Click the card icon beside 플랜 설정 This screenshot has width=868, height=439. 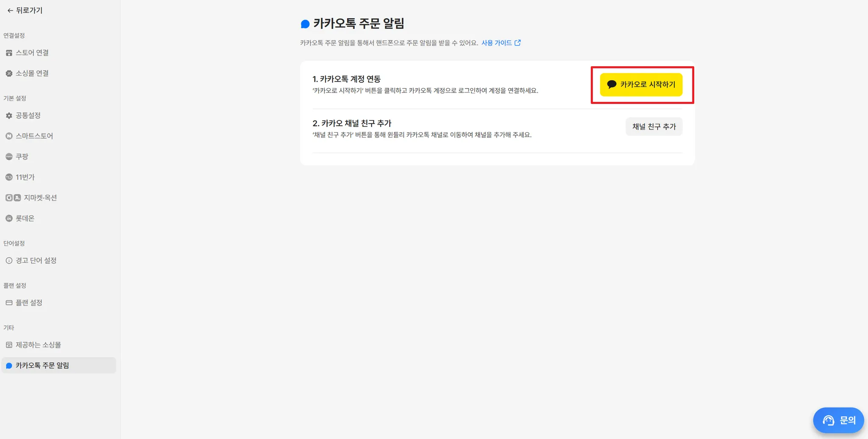pos(9,303)
